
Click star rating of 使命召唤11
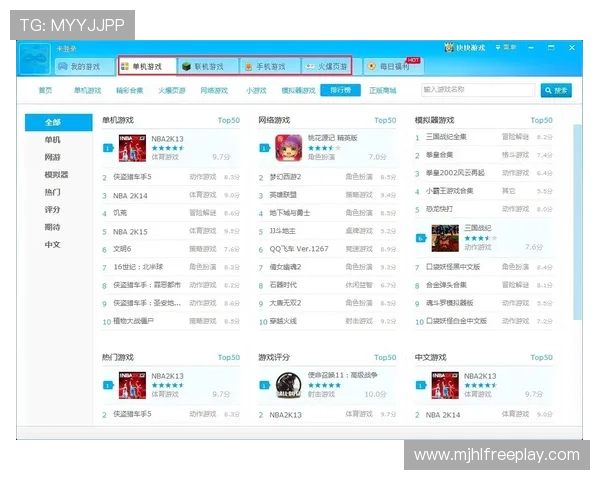[324, 385]
